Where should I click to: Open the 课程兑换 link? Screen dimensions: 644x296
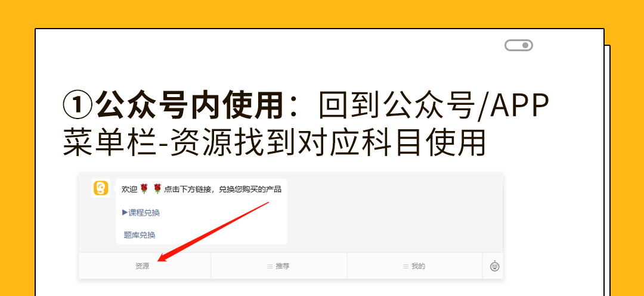[144, 213]
